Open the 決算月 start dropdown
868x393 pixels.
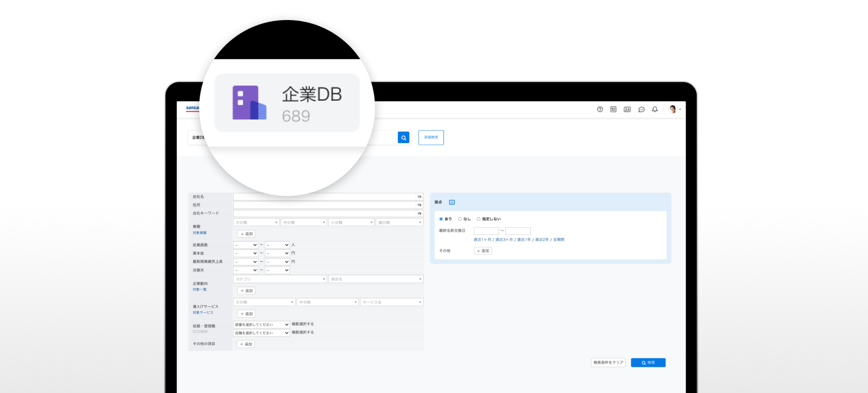pos(246,270)
